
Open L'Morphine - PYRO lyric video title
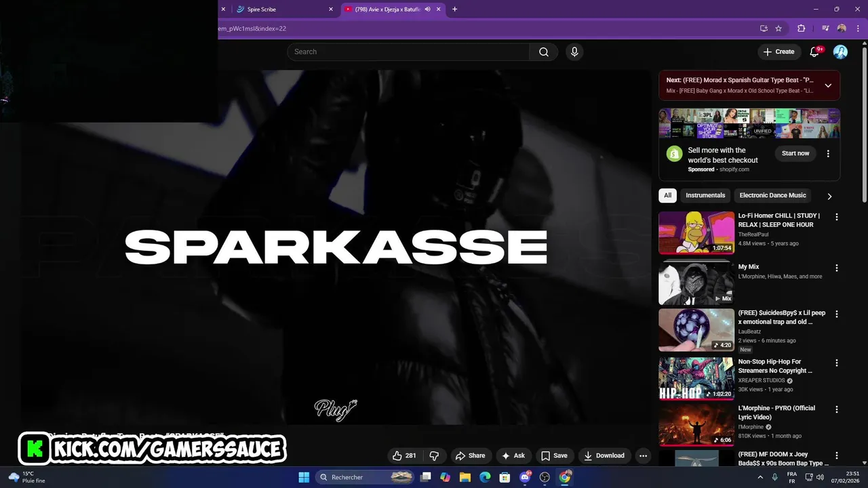(777, 413)
